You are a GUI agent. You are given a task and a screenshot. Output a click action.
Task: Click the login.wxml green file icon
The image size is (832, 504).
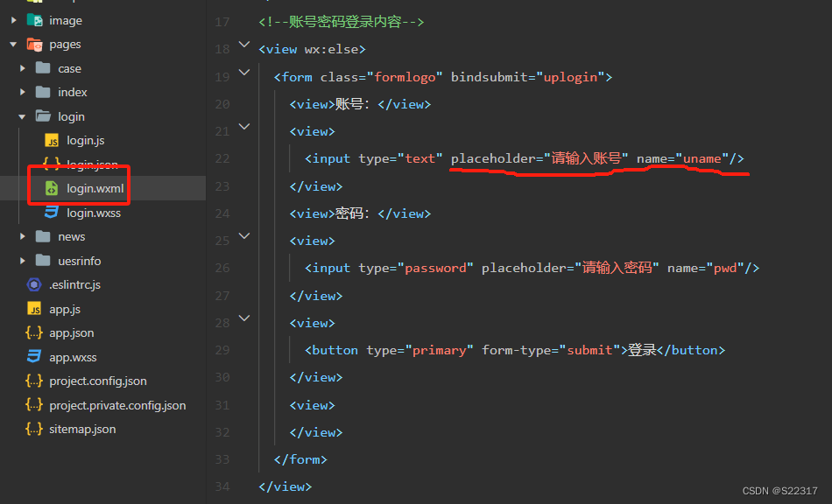point(52,188)
